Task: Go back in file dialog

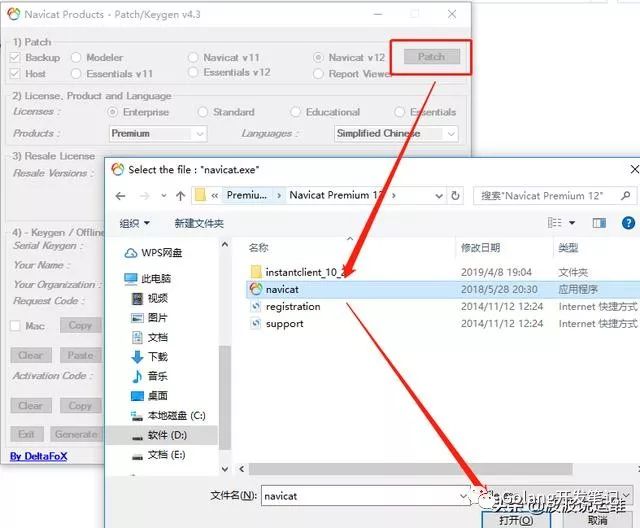Action: click(120, 196)
